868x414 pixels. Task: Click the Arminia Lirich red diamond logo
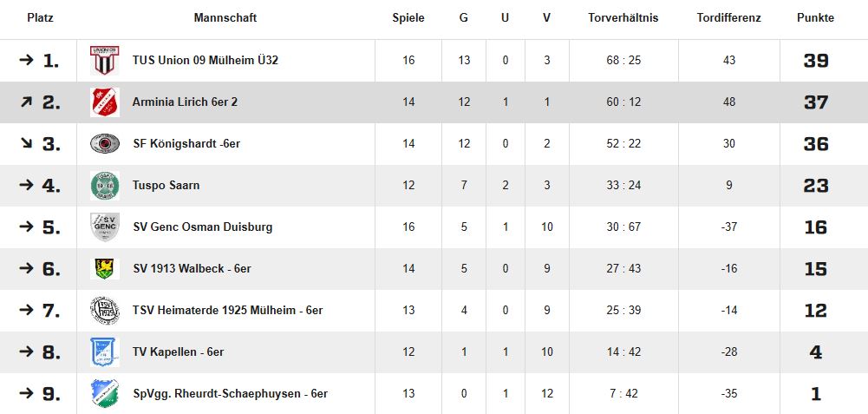click(105, 102)
